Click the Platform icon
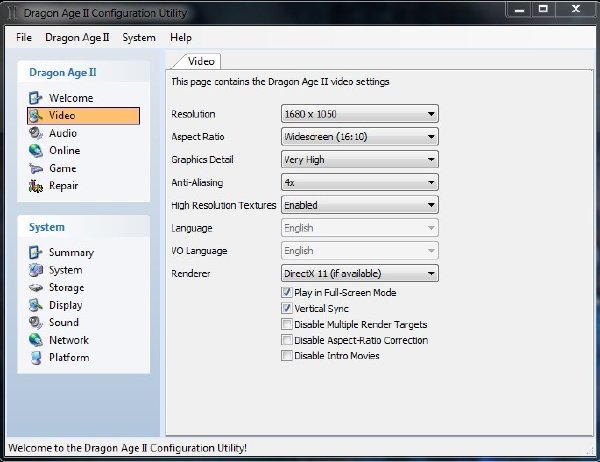The image size is (600, 462). click(x=36, y=358)
